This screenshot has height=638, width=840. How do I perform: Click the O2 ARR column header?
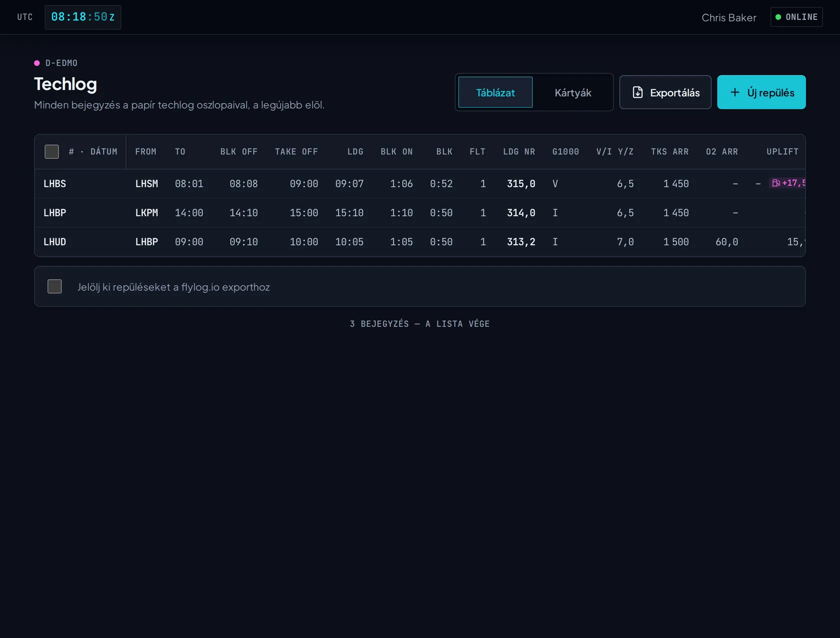tap(721, 151)
